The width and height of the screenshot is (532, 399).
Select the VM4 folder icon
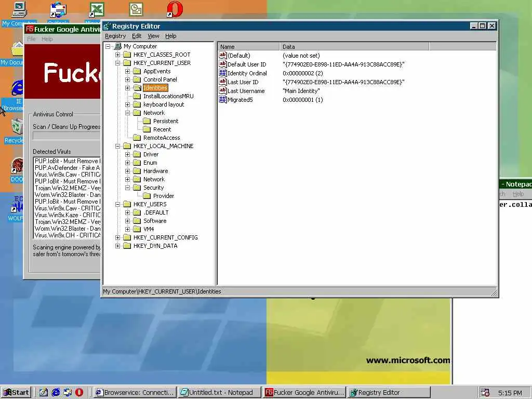click(137, 229)
